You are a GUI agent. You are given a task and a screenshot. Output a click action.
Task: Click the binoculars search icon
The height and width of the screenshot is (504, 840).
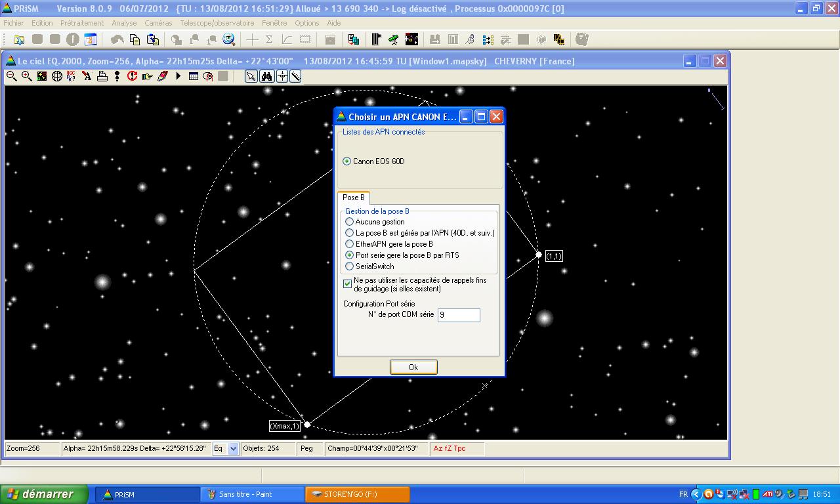point(266,76)
